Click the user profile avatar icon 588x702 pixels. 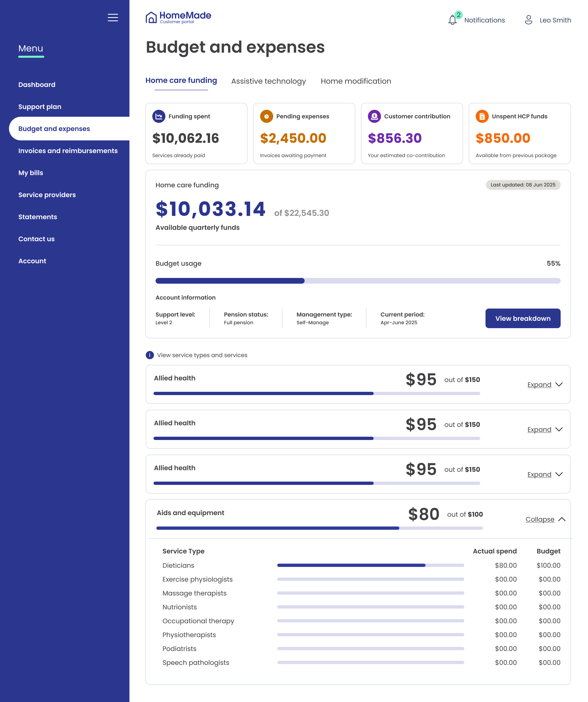point(528,20)
